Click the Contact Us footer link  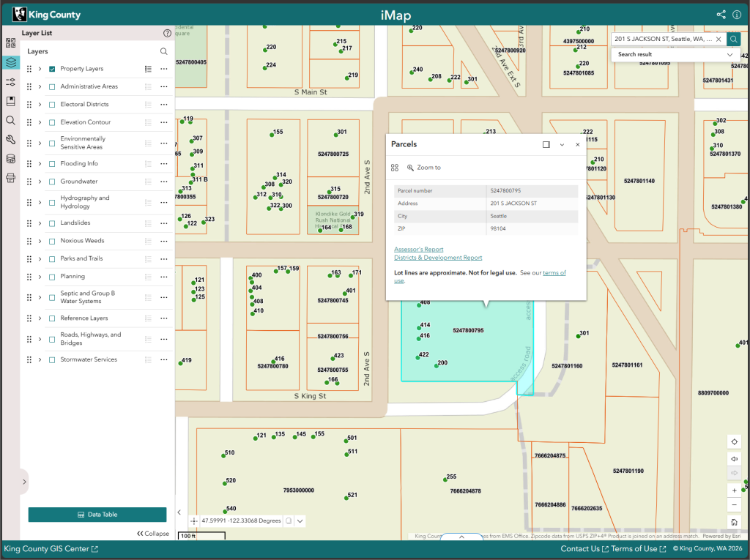[x=584, y=549]
